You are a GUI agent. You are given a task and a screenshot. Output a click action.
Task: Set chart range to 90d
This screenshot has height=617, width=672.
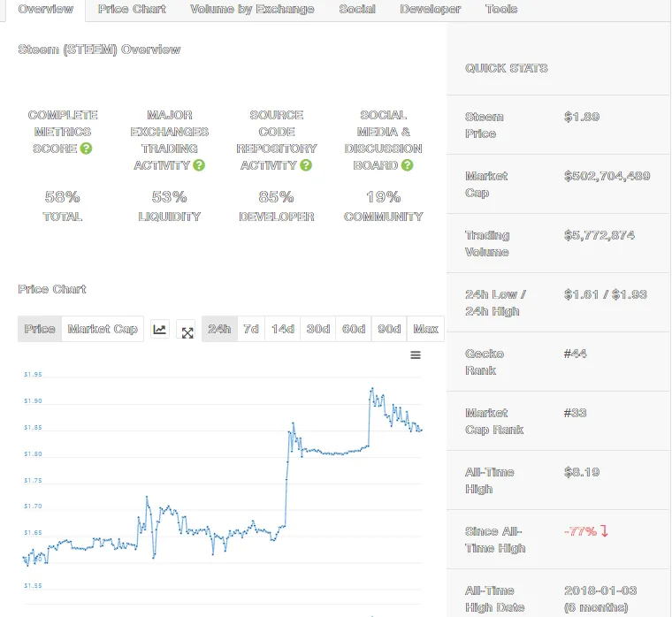[x=389, y=329]
